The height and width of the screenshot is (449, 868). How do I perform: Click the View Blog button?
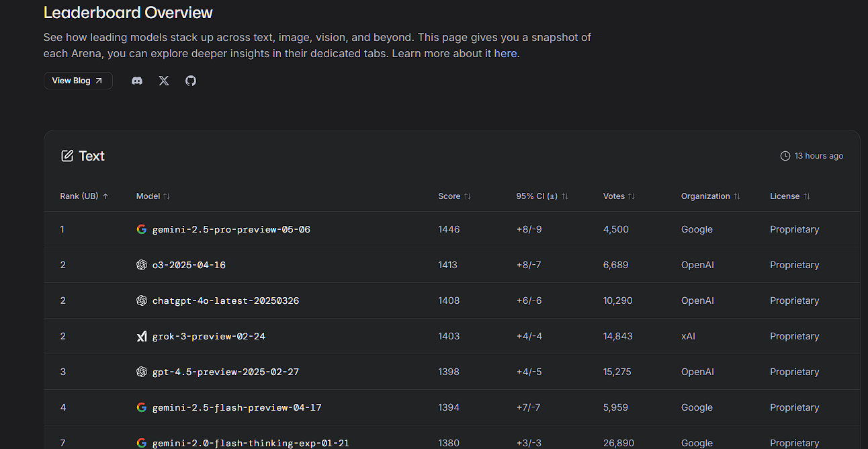[78, 81]
